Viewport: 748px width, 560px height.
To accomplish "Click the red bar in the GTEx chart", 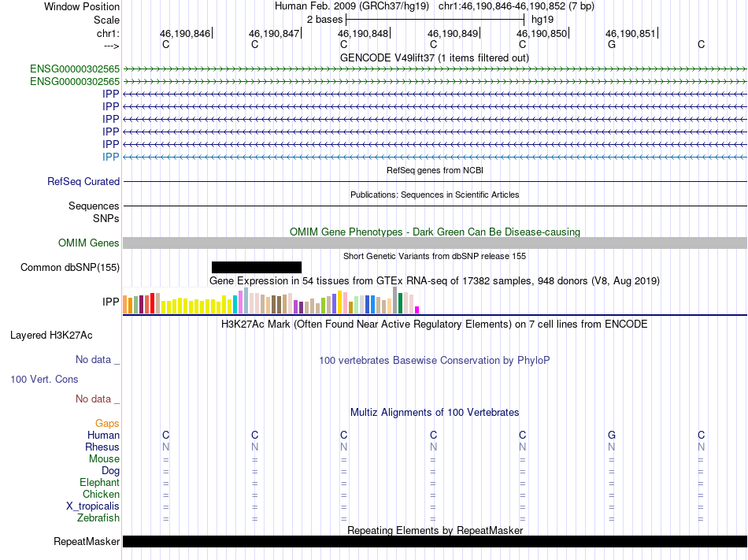I will [152, 303].
